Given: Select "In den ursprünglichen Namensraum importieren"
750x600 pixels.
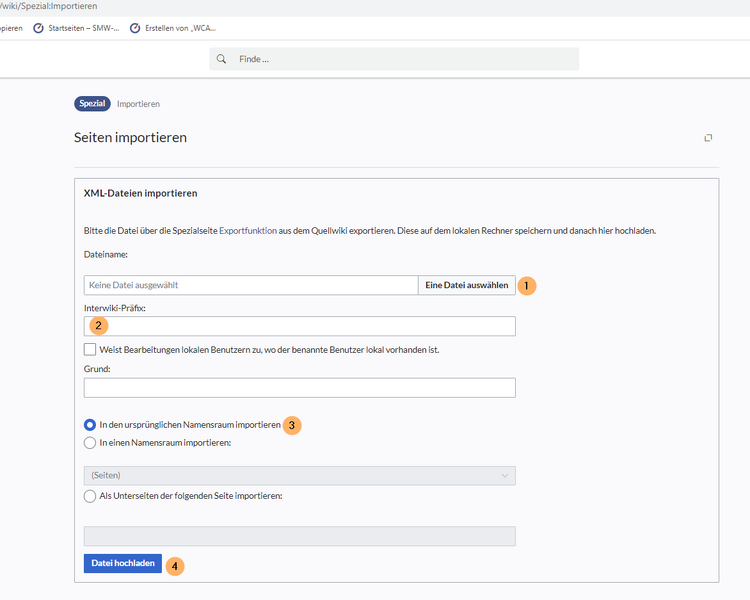Looking at the screenshot, I should coord(90,424).
